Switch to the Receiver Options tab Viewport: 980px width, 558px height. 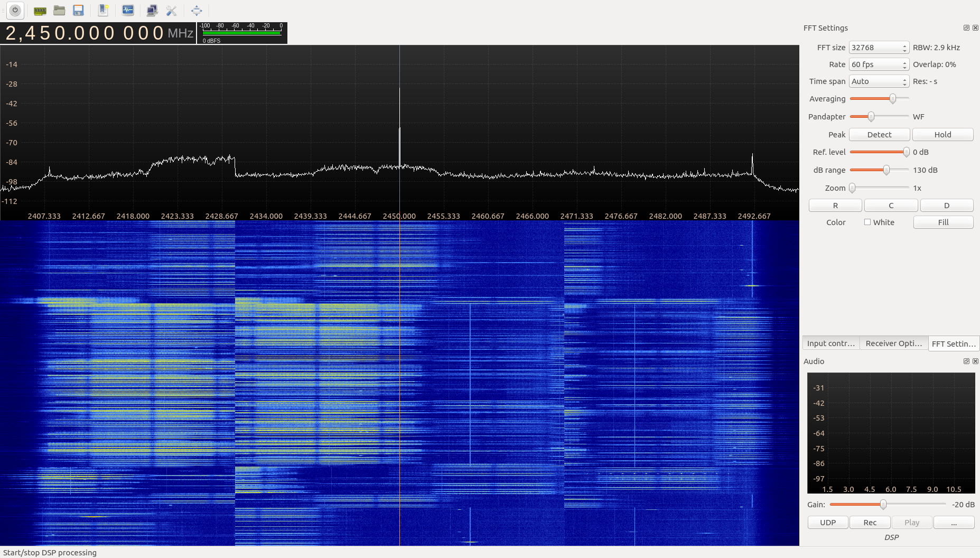tap(893, 343)
